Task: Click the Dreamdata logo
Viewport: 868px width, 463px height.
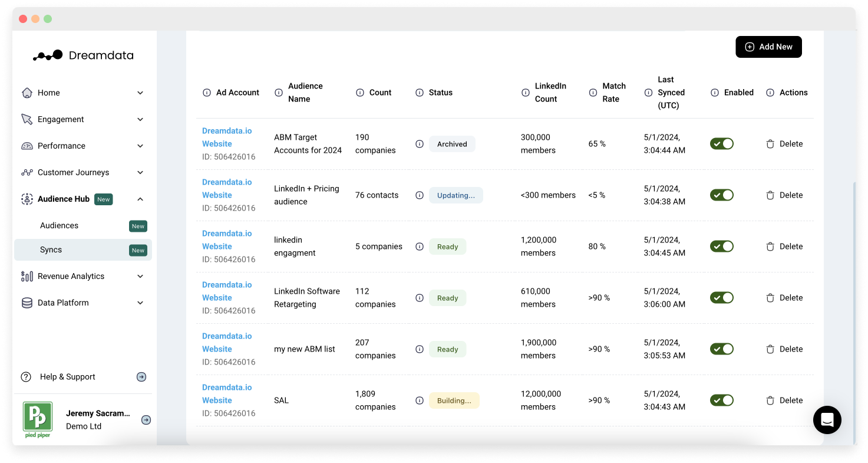Action: point(83,55)
